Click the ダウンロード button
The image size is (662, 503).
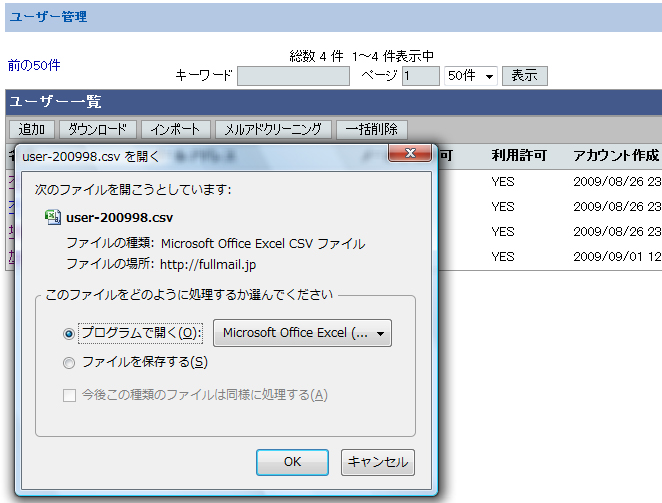[98, 129]
